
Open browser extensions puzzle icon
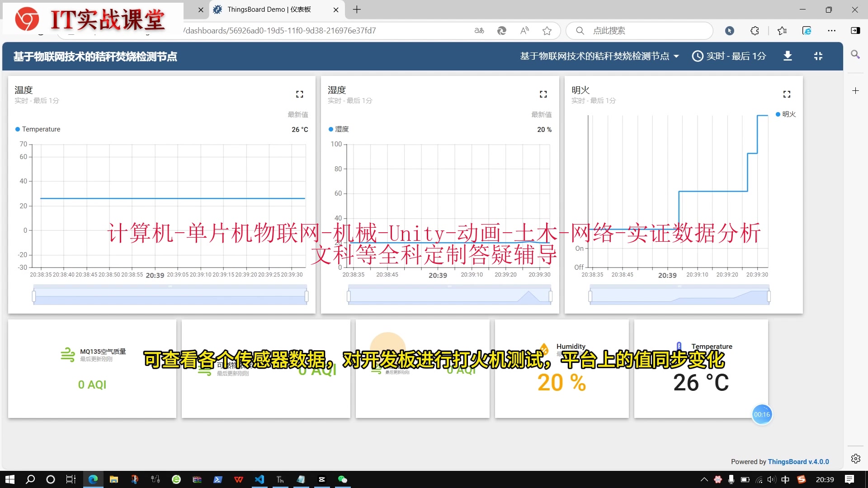(755, 31)
